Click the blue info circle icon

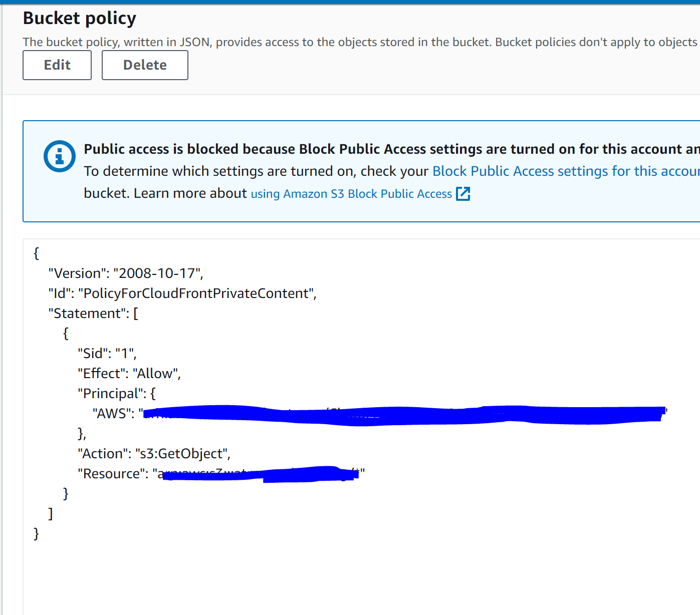point(60,156)
